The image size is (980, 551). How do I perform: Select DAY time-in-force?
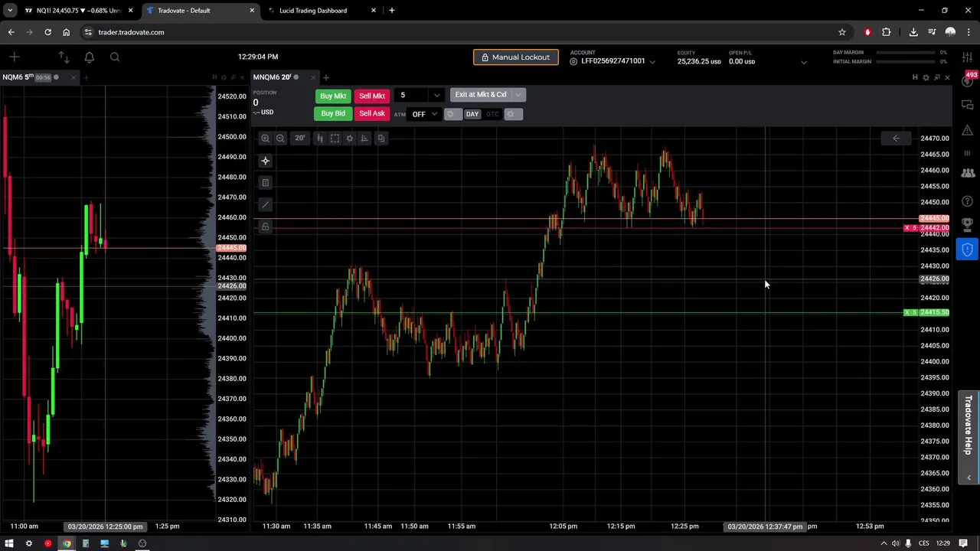pyautogui.click(x=472, y=114)
